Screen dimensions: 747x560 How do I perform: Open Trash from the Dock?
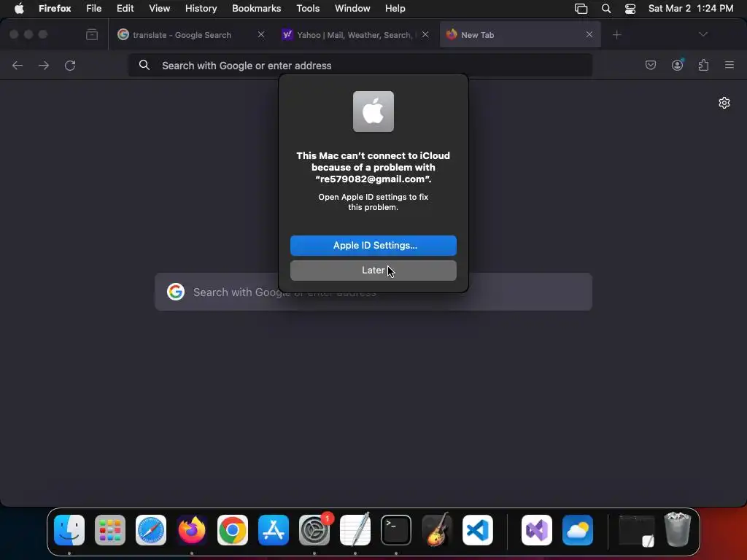tap(678, 530)
